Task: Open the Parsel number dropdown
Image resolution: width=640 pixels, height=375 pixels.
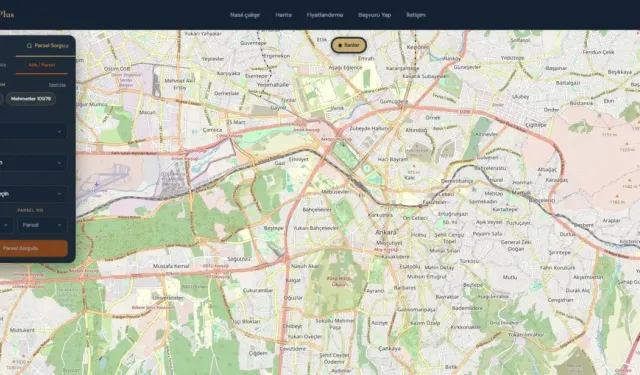Action: point(42,225)
